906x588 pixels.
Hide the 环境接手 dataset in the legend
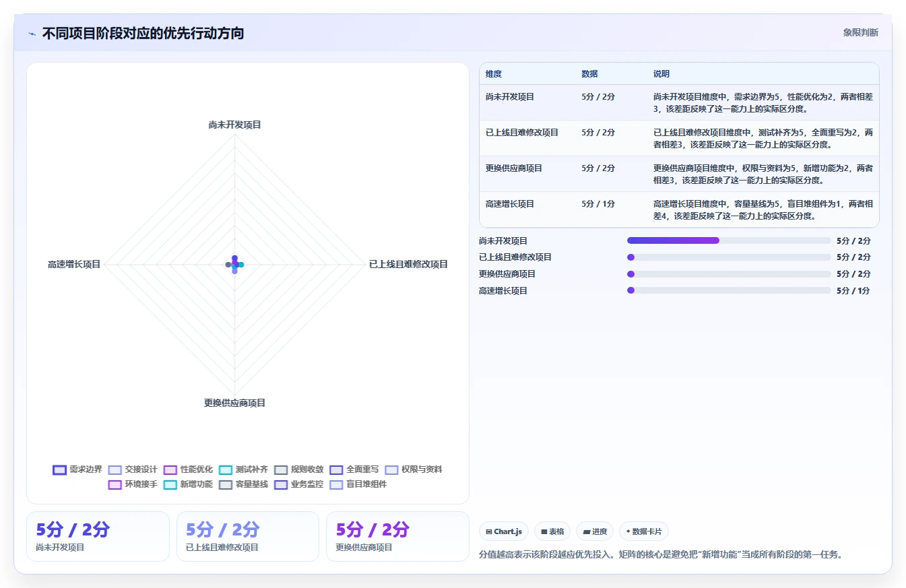pos(133,484)
